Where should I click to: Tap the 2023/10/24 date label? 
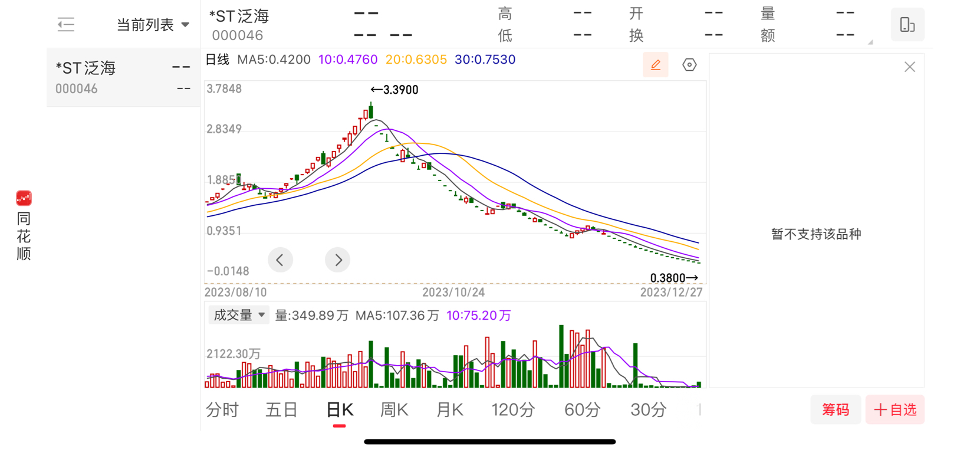coord(453,292)
